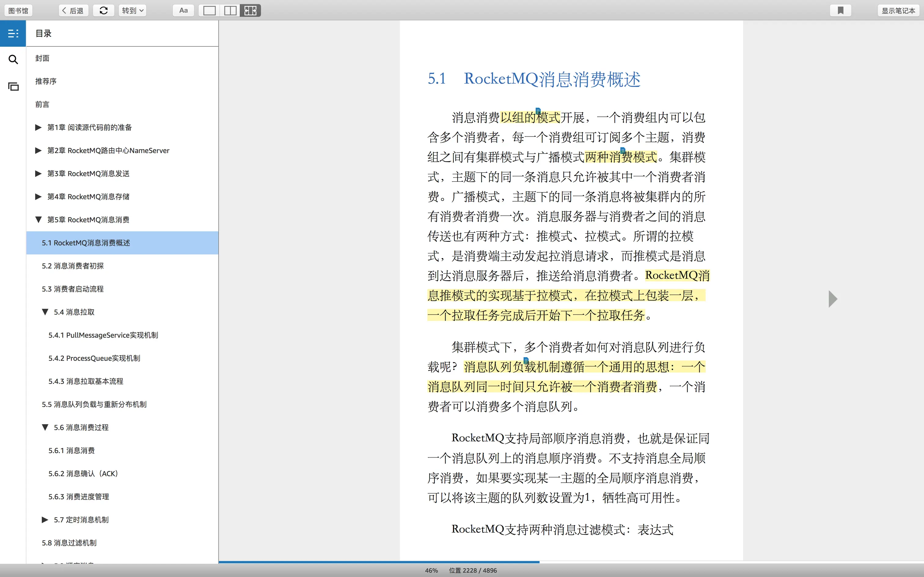Click the refresh sync icon in toolbar
The height and width of the screenshot is (577, 924).
[x=104, y=11]
